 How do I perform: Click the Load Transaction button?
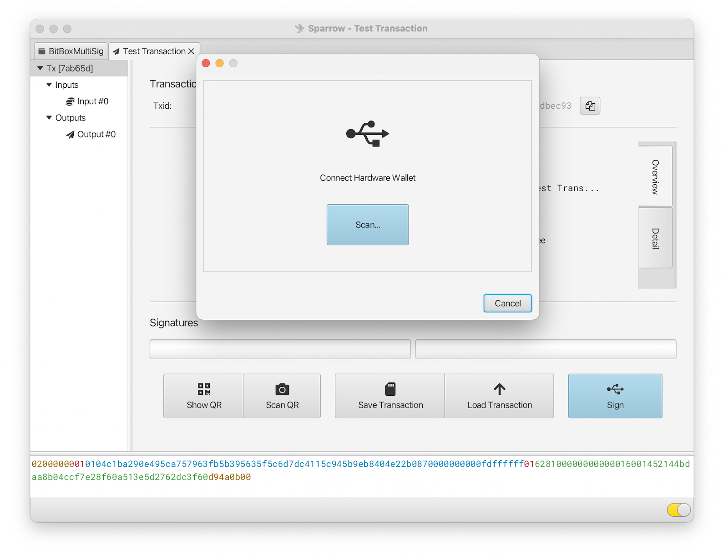click(x=499, y=396)
